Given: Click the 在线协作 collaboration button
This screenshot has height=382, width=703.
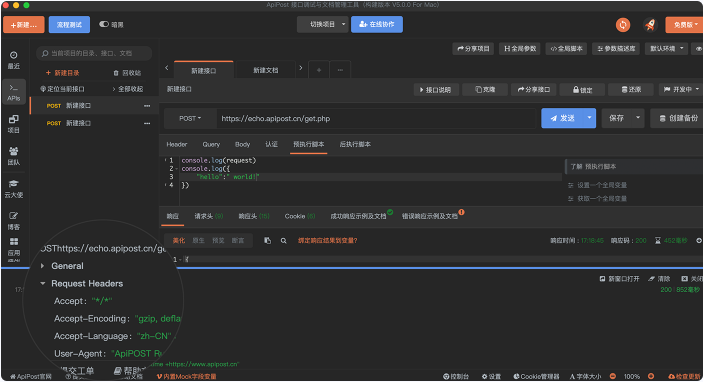Looking at the screenshot, I should click(x=377, y=24).
